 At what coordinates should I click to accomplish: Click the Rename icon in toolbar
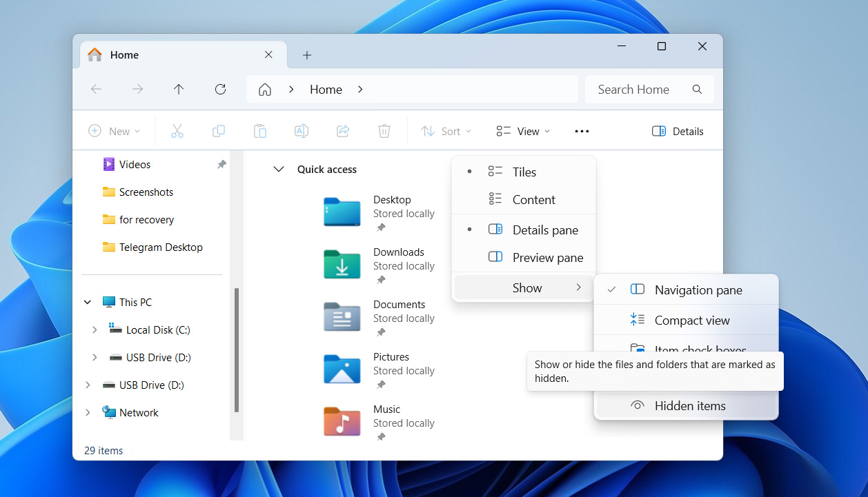[302, 131]
